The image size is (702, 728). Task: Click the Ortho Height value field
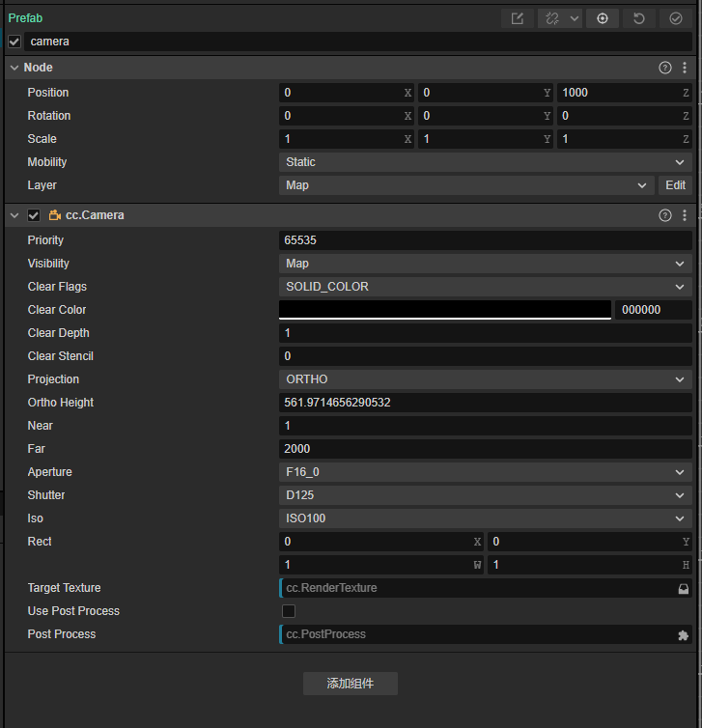[x=485, y=403]
